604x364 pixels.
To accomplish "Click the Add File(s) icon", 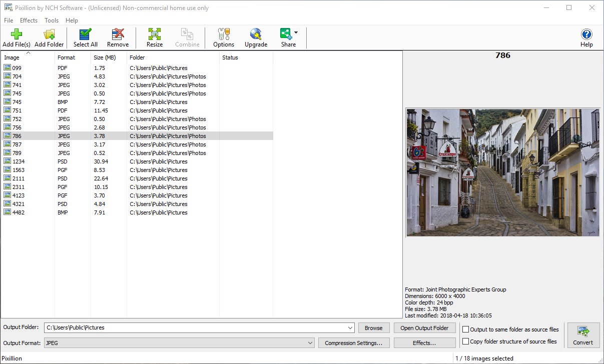I will tap(16, 34).
